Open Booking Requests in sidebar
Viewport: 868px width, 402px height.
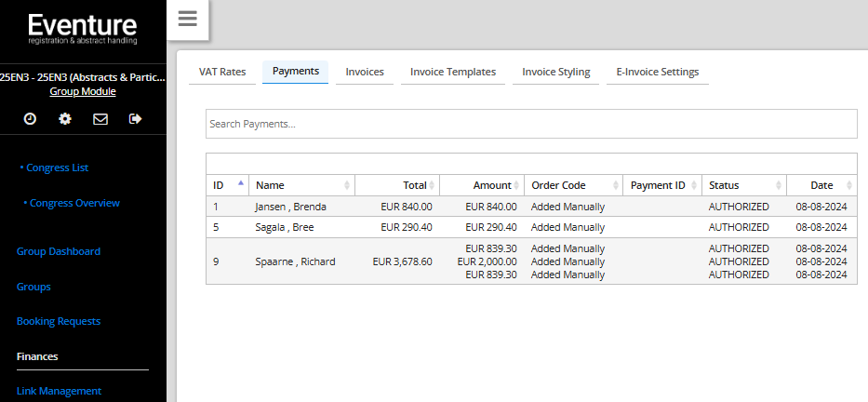[59, 321]
